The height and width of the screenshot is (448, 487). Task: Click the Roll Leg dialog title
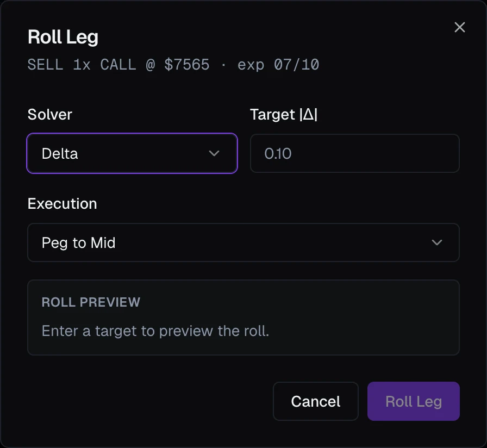63,38
